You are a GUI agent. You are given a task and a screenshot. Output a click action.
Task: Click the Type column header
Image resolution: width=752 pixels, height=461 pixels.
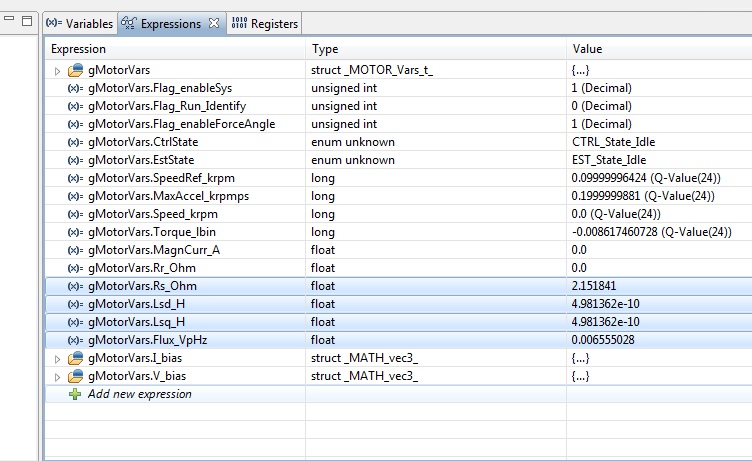[x=435, y=49]
